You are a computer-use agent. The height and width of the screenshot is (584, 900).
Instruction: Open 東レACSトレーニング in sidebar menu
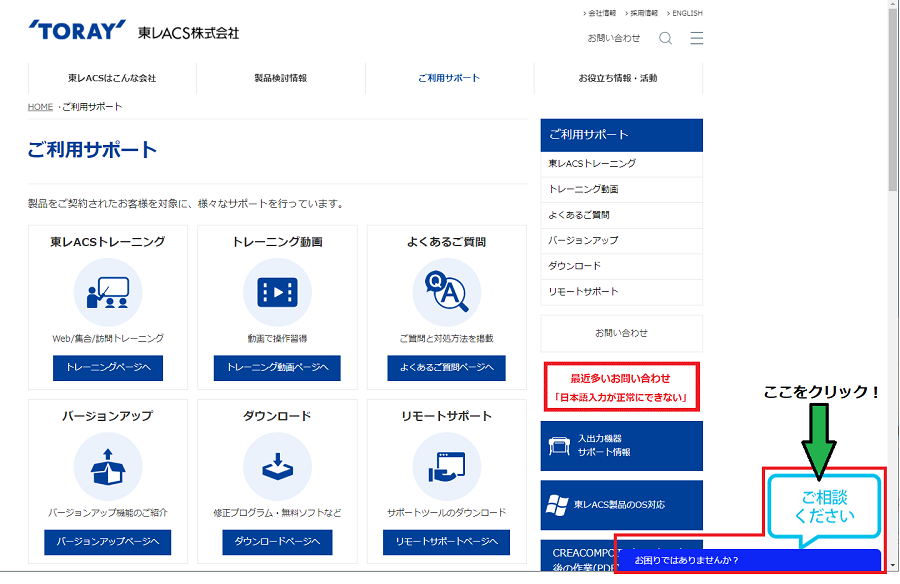(x=622, y=164)
